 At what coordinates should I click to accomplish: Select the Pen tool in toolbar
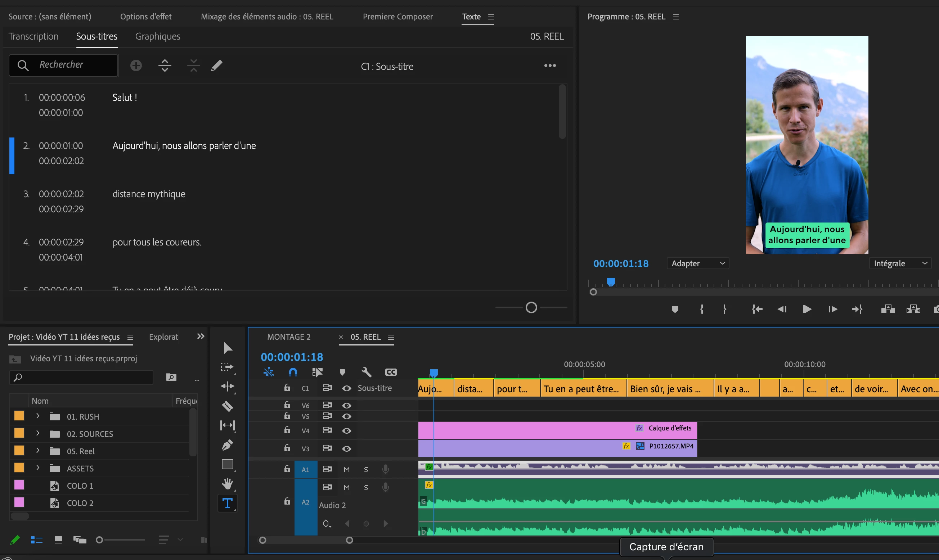(x=227, y=445)
